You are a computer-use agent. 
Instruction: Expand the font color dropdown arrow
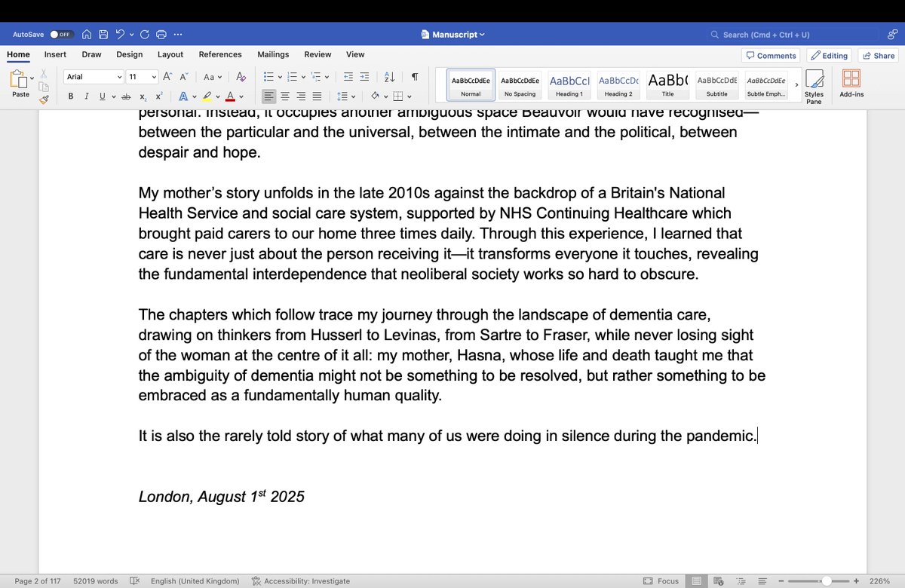241,96
